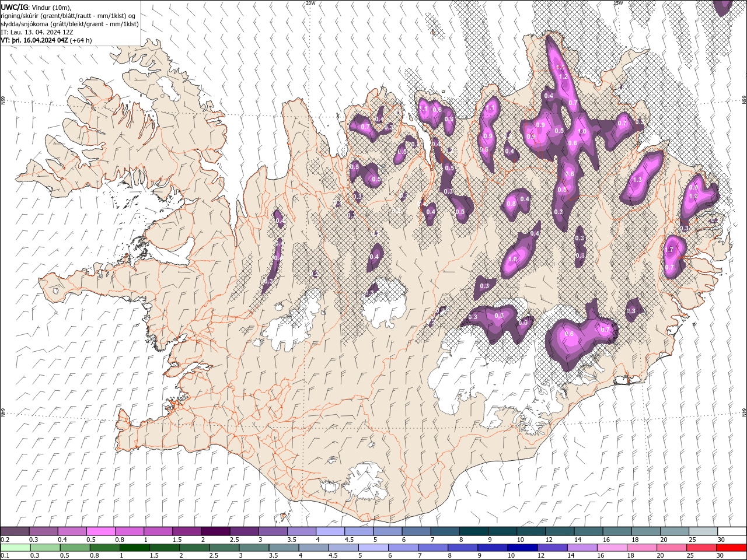Click the pale green swatch above the 0.1 label
Screen dimensions: 747x560
(x=15, y=548)
